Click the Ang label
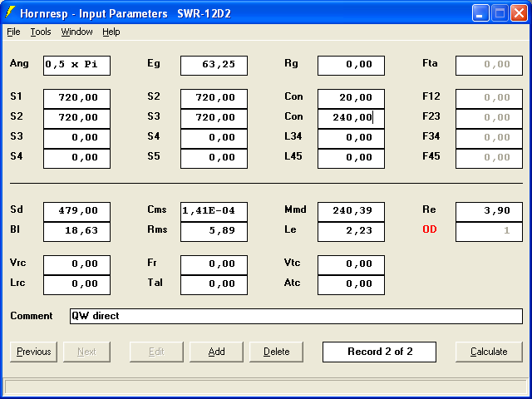The height and width of the screenshot is (399, 532). pos(19,63)
